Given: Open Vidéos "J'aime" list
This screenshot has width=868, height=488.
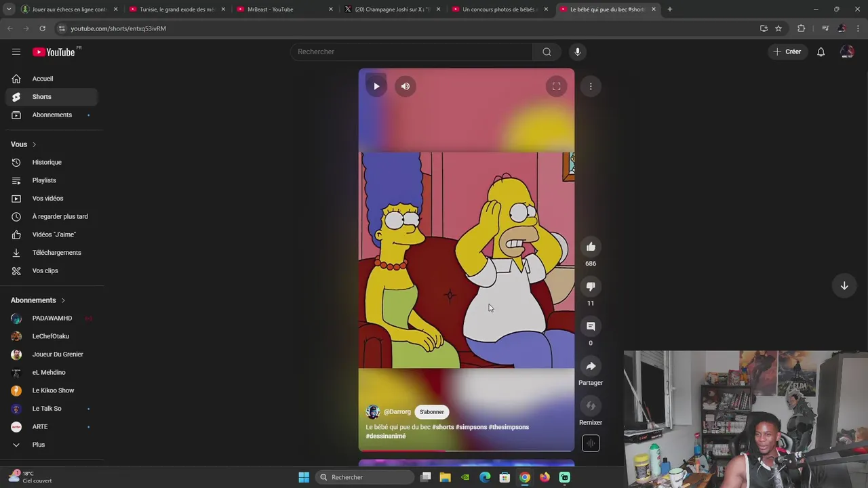Looking at the screenshot, I should (x=52, y=235).
